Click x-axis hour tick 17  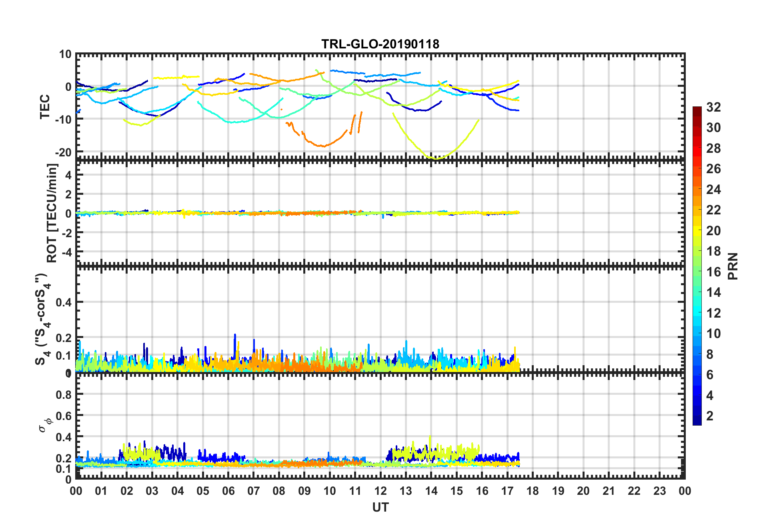tap(507, 491)
